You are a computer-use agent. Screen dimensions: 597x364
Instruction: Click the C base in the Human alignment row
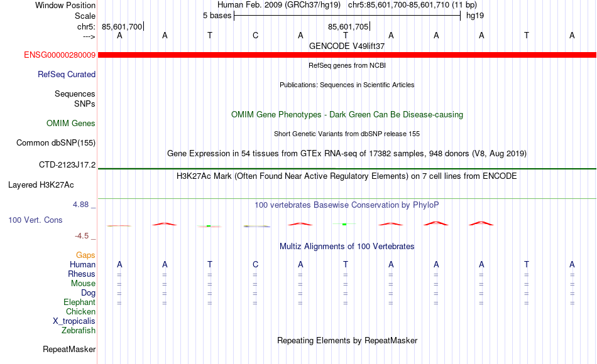(256, 265)
